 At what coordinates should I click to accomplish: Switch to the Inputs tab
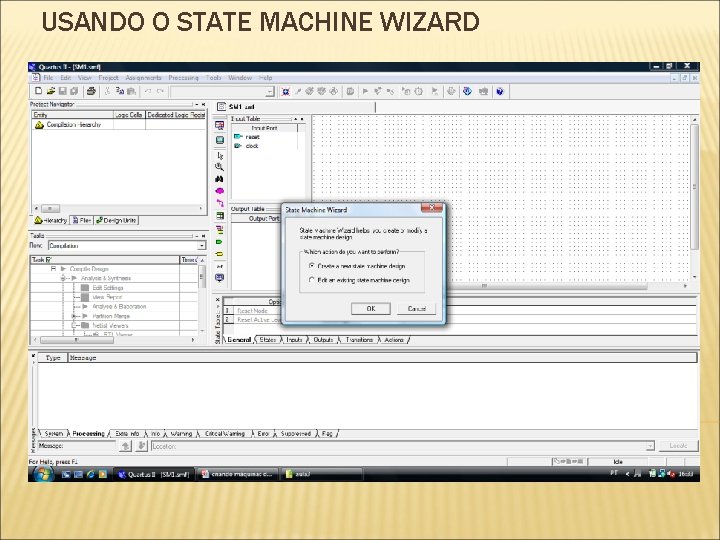[x=294, y=340]
